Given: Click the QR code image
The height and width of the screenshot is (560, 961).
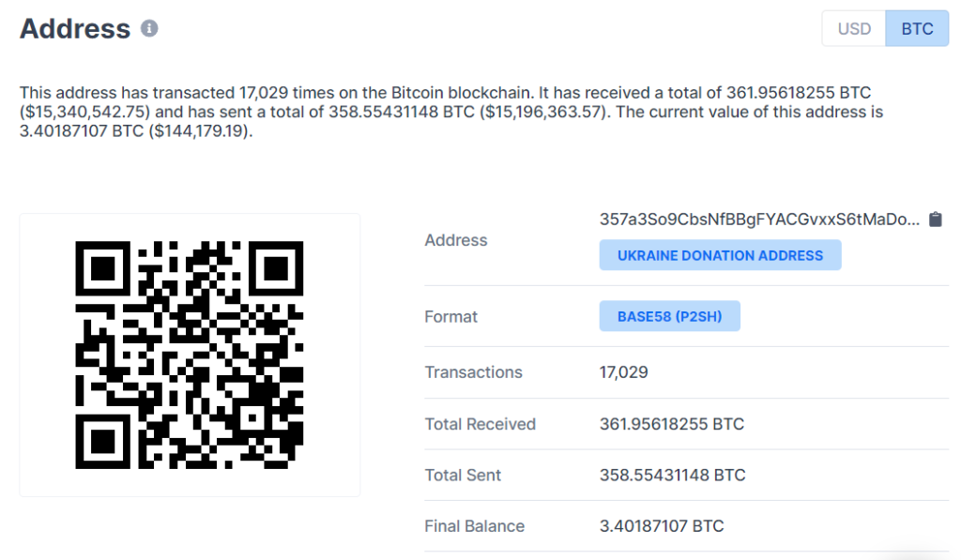Looking at the screenshot, I should (190, 355).
